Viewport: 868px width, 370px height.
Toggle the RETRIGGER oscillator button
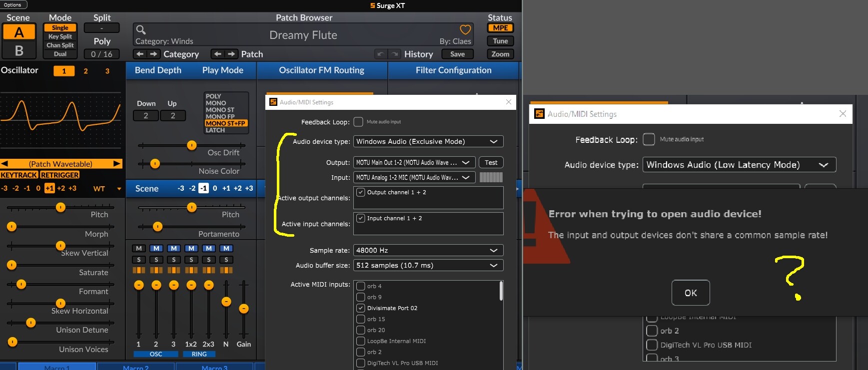point(59,175)
